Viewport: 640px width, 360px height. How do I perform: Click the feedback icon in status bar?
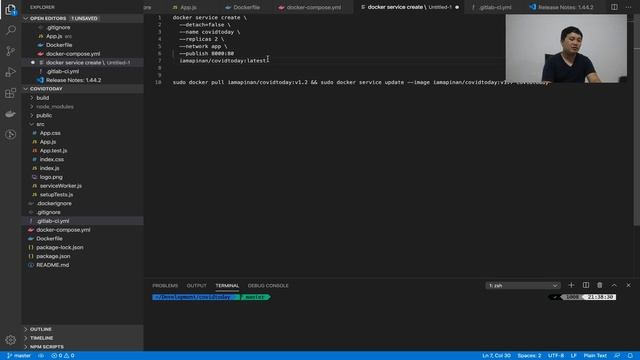pos(617,356)
